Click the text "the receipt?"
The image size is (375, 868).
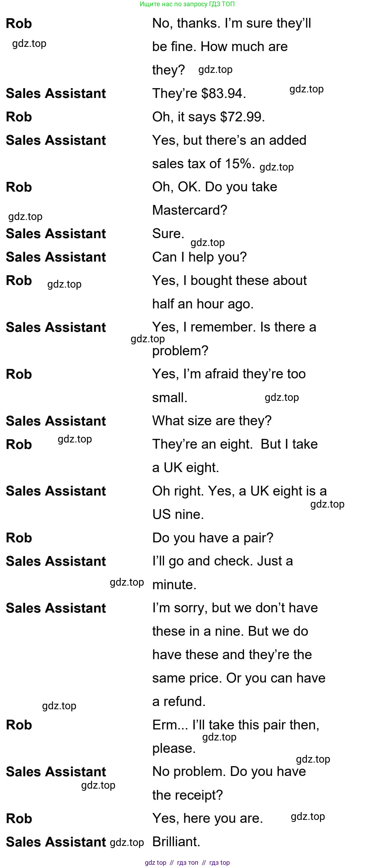187,795
